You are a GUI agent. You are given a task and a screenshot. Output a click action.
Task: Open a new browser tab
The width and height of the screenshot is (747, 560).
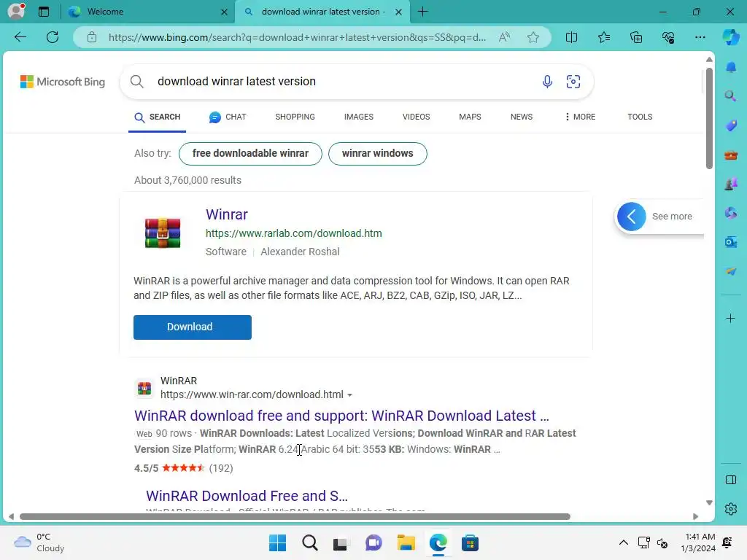(x=422, y=12)
